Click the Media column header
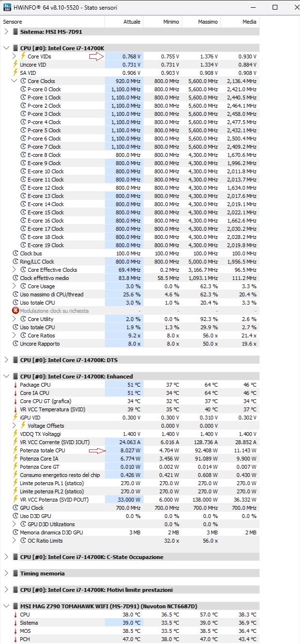Screen dimensions: 300x644 [240, 22]
